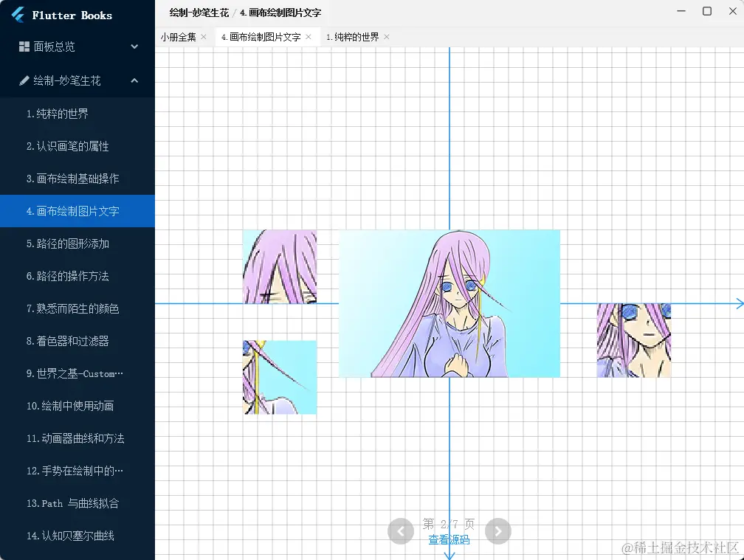Click the 绘制-妙笔生花 sidebar section label
The width and height of the screenshot is (744, 560).
(67, 80)
